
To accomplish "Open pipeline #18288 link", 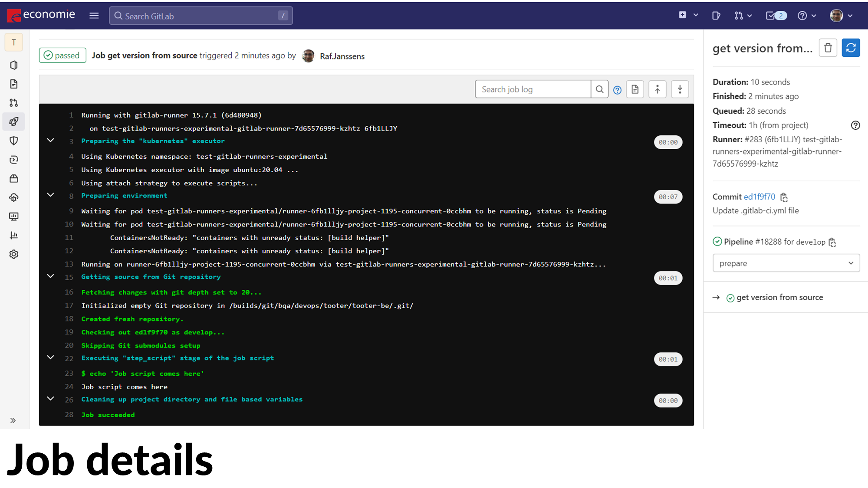I will (x=768, y=242).
